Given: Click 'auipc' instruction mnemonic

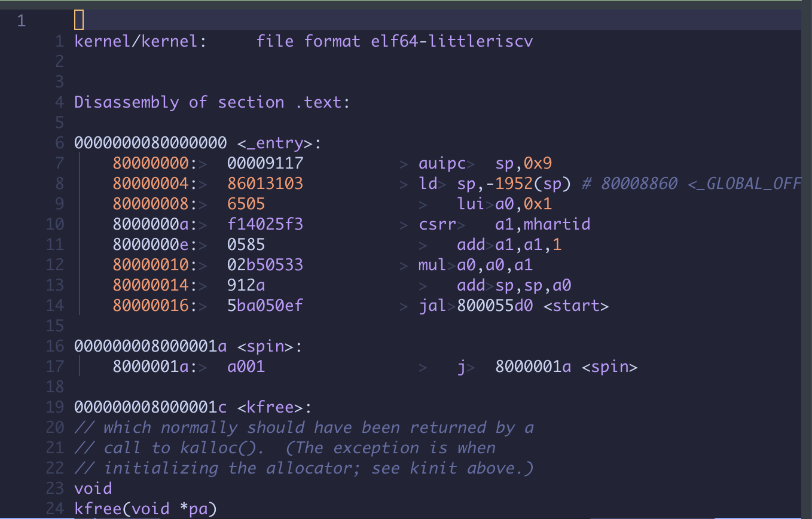Looking at the screenshot, I should pyautogui.click(x=442, y=163).
